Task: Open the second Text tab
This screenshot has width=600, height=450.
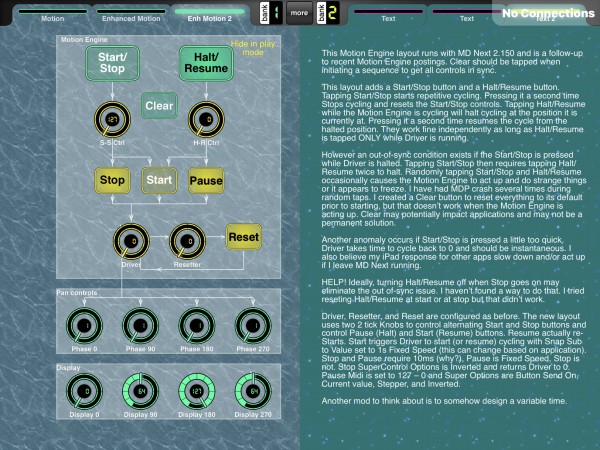Action: tap(467, 15)
